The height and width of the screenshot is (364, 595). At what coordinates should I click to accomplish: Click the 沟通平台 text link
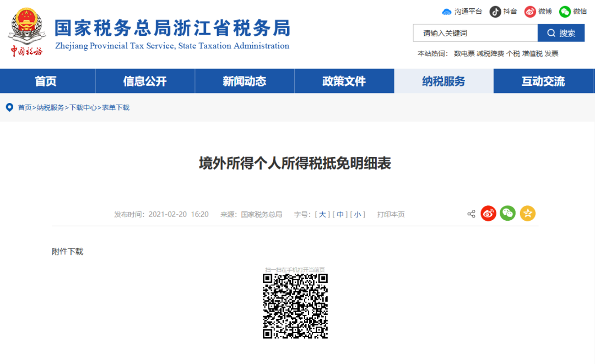coord(468,12)
